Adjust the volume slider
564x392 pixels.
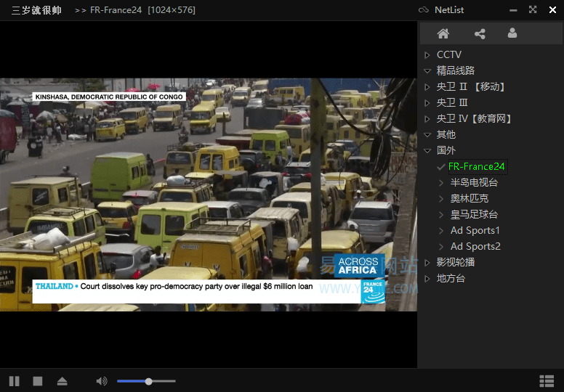click(x=148, y=381)
